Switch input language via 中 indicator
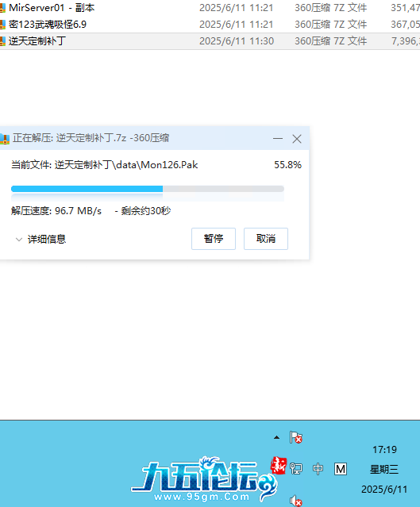This screenshot has width=420, height=507. pos(318,469)
